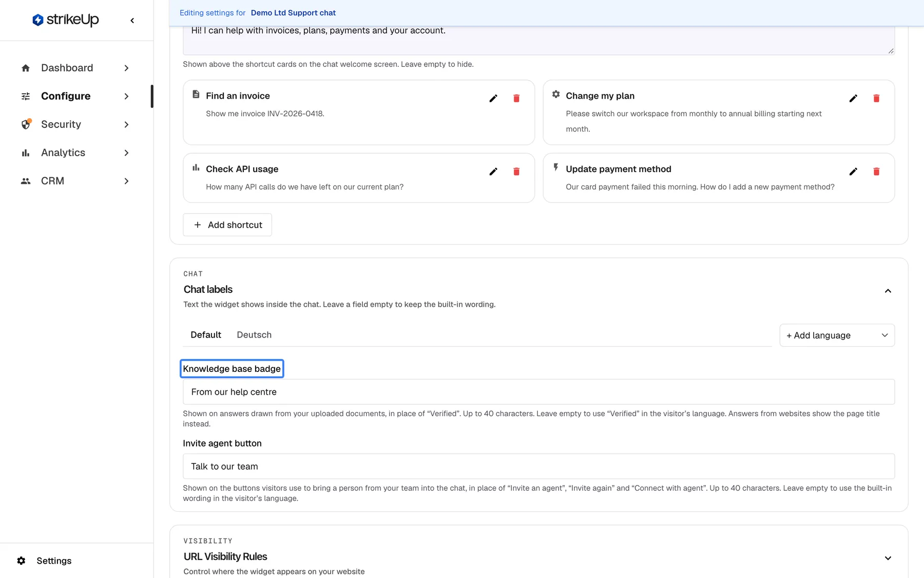Click the Security shield icon
This screenshot has height=578, width=924.
(26, 124)
